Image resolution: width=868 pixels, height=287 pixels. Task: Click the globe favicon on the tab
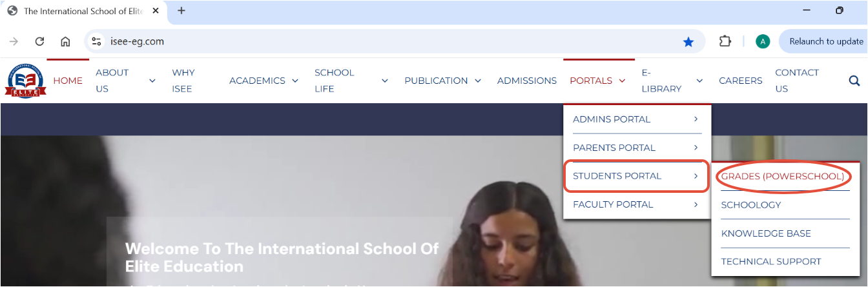click(x=12, y=11)
